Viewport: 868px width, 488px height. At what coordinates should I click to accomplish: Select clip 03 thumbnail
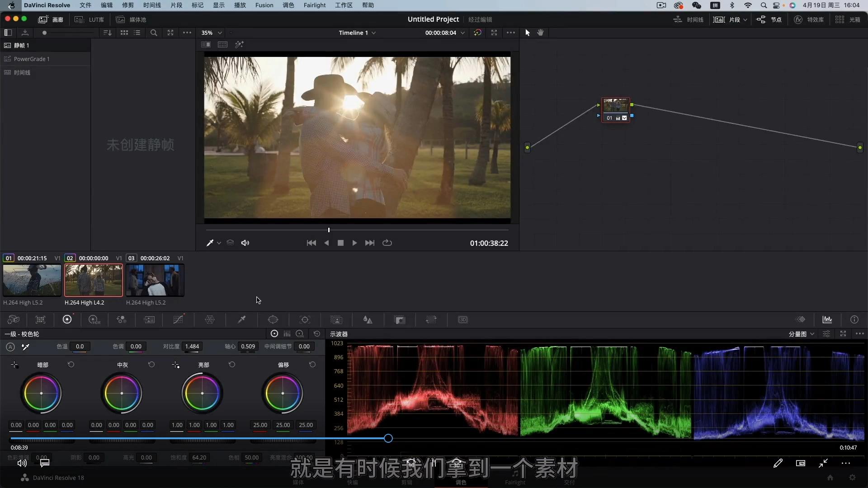tap(155, 280)
